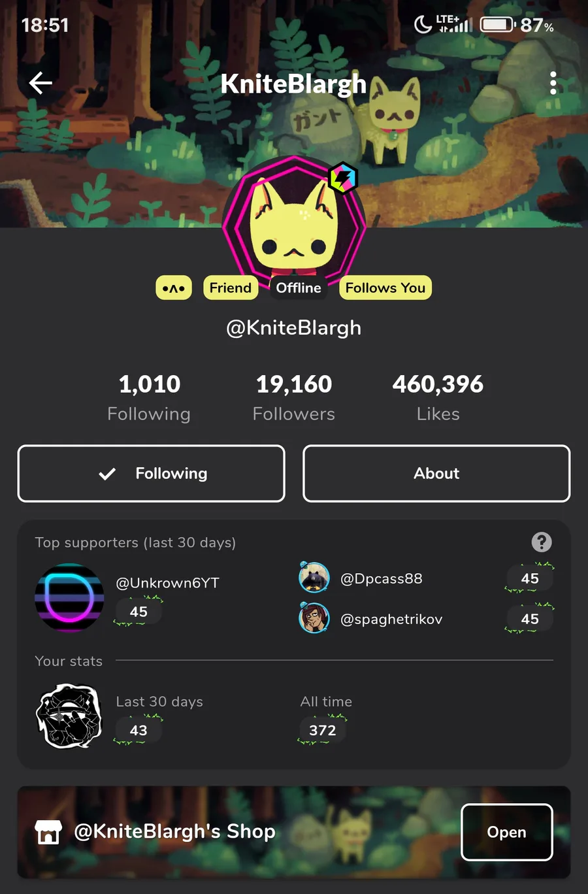The width and height of the screenshot is (588, 894).
Task: Toggle the Following button to unfollow
Action: [x=152, y=473]
